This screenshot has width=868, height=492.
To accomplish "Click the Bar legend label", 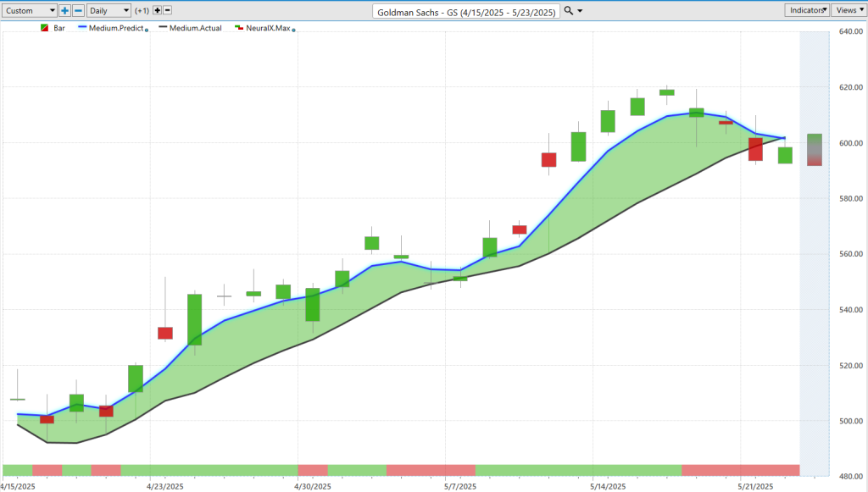I will 59,28.
